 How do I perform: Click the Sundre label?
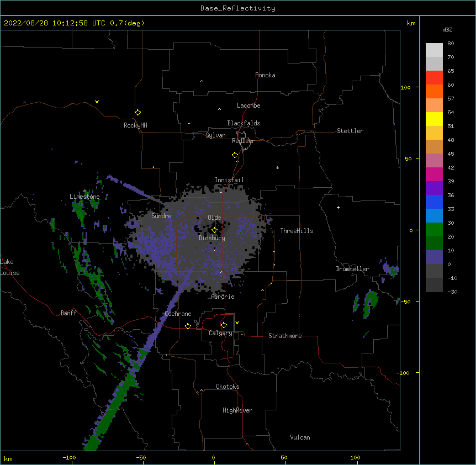pyautogui.click(x=161, y=216)
